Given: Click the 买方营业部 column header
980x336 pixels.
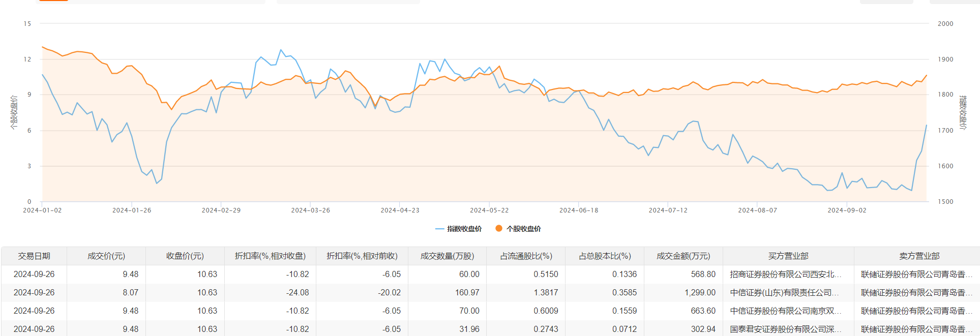Looking at the screenshot, I should click(x=788, y=256).
